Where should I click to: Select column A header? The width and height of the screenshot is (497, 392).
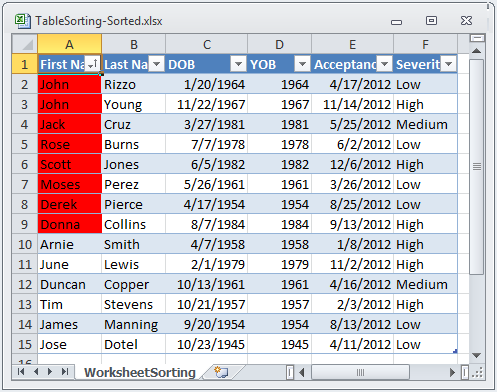pos(69,44)
